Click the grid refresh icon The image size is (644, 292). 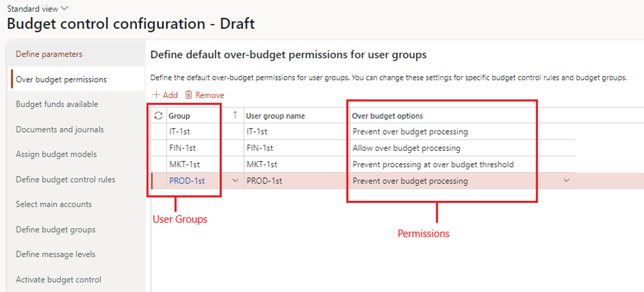(x=158, y=117)
